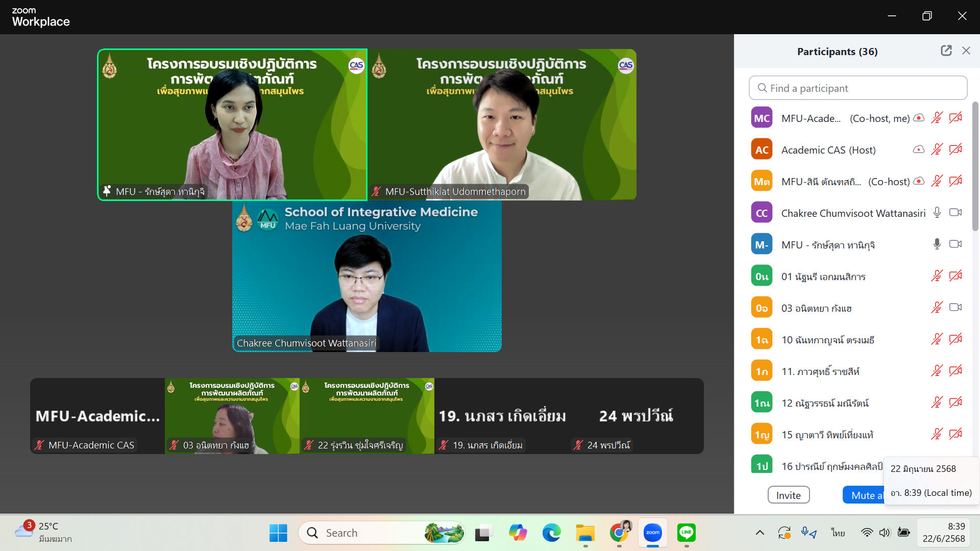980x551 pixels.
Task: Open Google Chrome from taskbar
Action: tap(619, 533)
